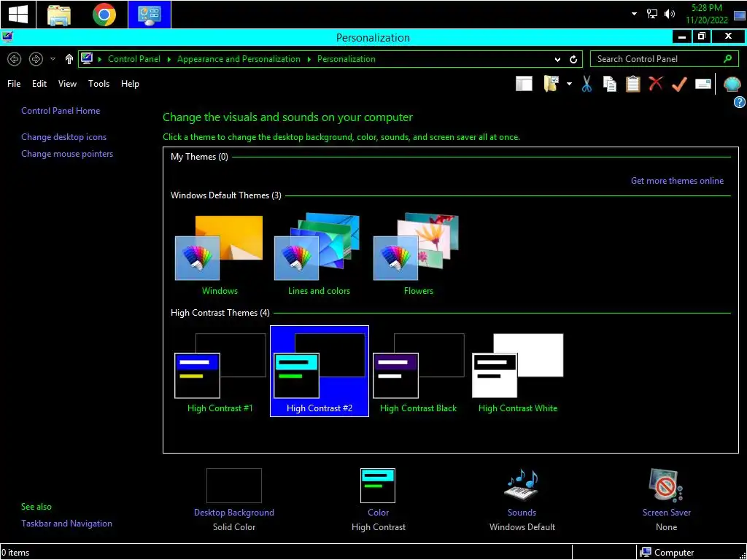Open the address bar history dropdown
This screenshot has width=747, height=560.
pos(557,60)
